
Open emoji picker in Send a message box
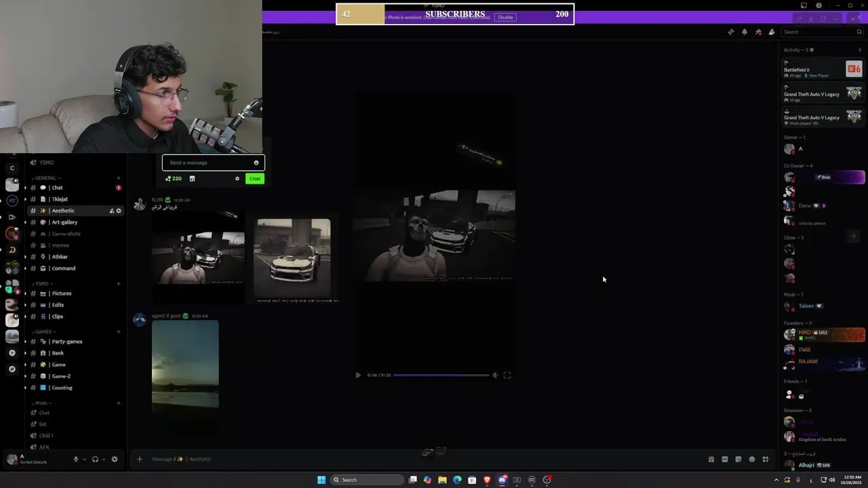click(256, 163)
